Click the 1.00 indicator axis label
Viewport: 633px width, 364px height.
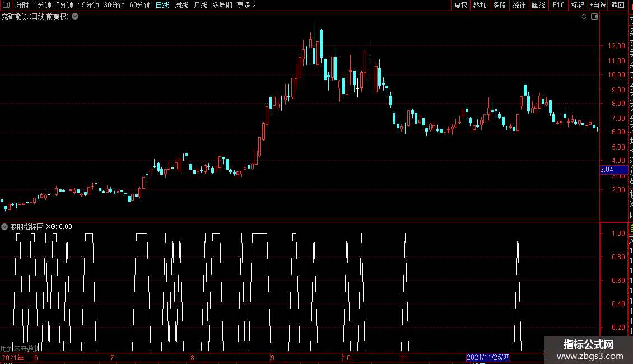[x=618, y=234]
